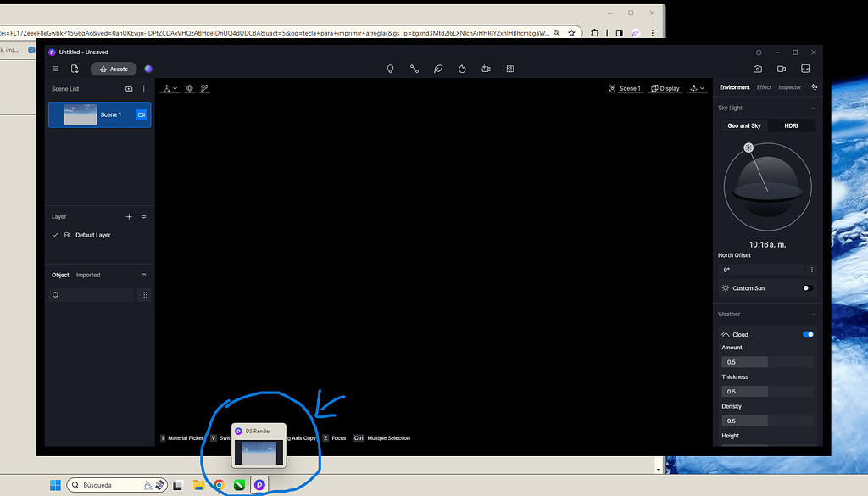The width and height of the screenshot is (868, 496).
Task: Open the path tool in the top toolbar
Action: tap(414, 69)
